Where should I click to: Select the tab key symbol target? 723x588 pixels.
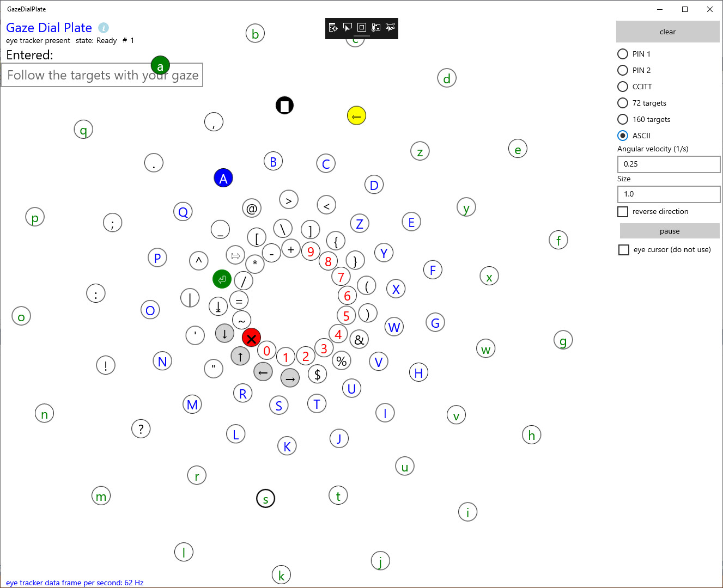pos(235,255)
